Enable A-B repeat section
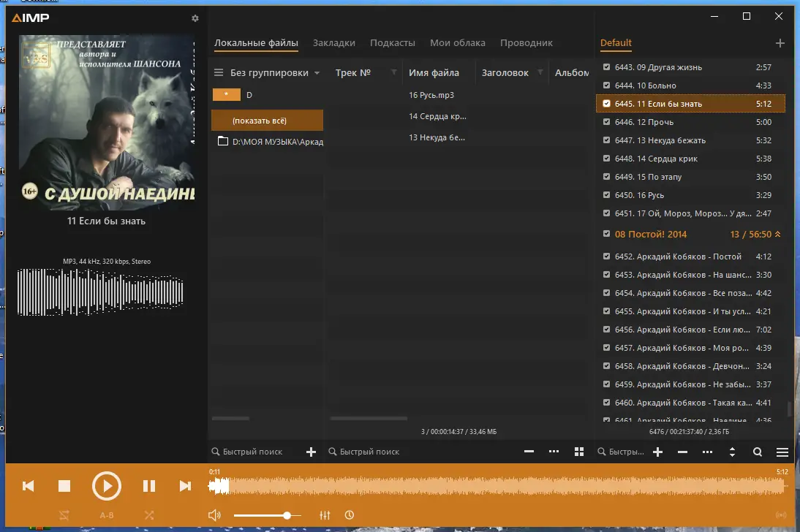 point(107,515)
